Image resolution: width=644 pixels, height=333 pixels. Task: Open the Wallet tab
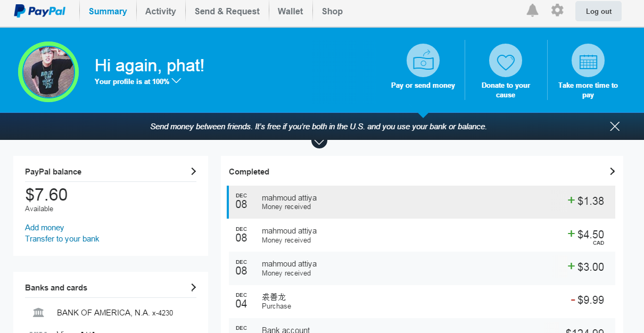click(x=291, y=11)
